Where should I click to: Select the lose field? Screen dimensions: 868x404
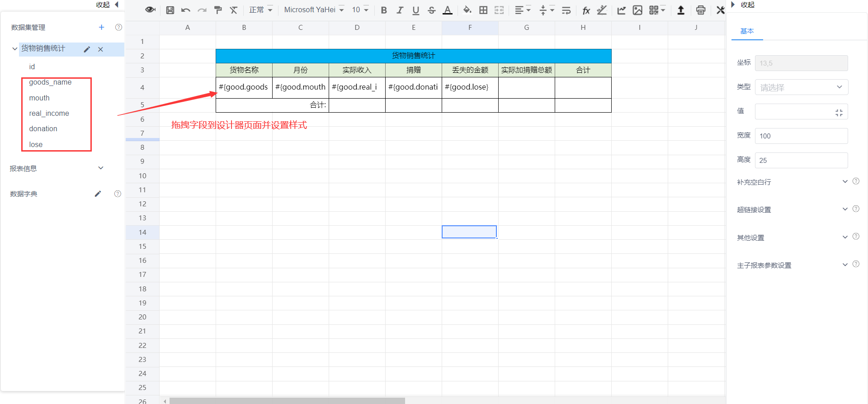click(x=36, y=144)
